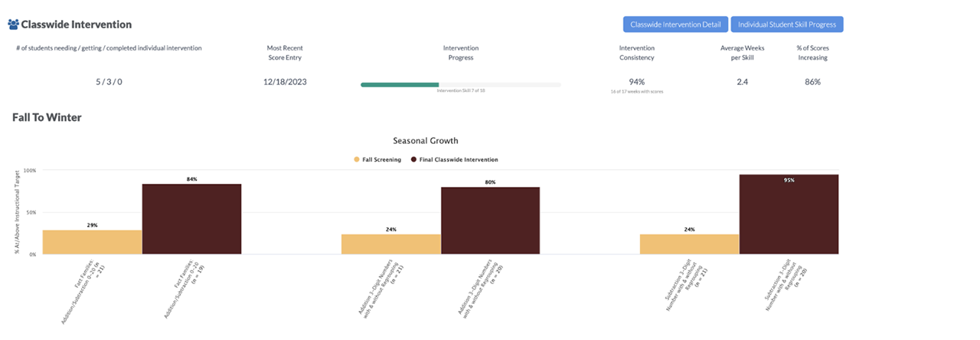Viewport: 980px width, 340px height.
Task: Click the Seasonal Growth chart title
Action: 426,141
